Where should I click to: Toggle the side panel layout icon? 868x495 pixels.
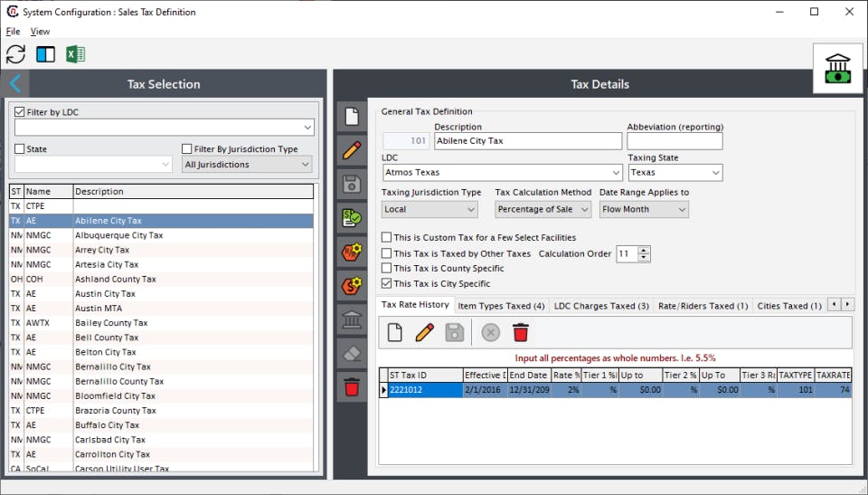(45, 54)
